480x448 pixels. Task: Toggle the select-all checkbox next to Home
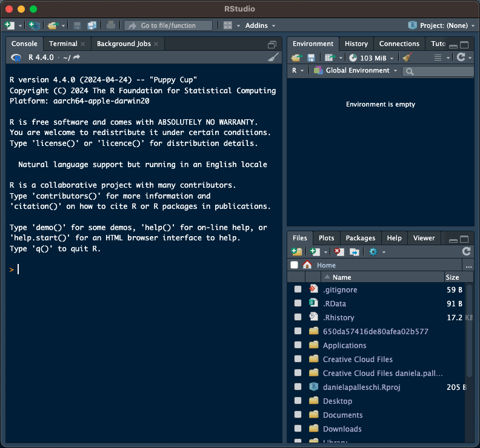coord(295,265)
